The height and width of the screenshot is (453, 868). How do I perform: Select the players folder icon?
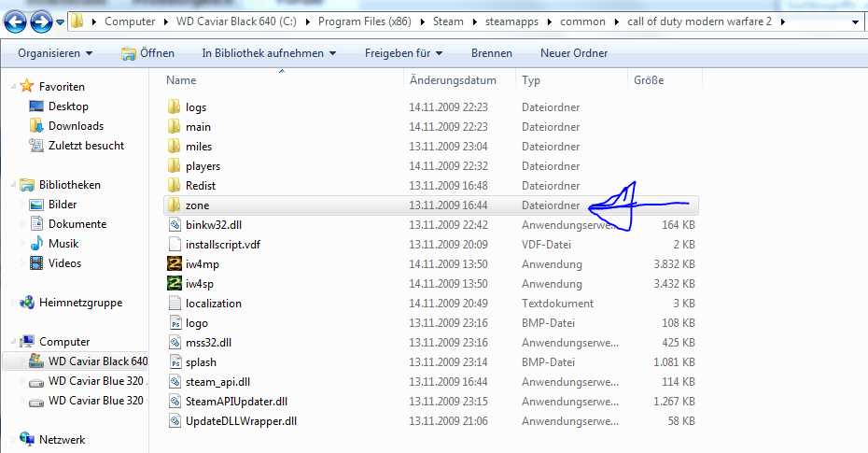pos(174,165)
